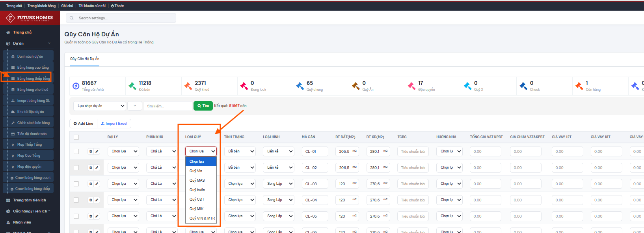Click the blue Quỹ chung gavel icon
Viewport: 644px width, 233px height.
point(300,86)
